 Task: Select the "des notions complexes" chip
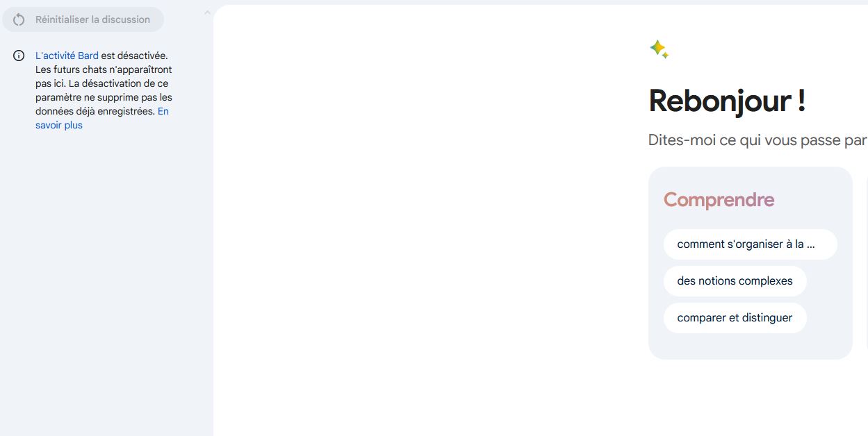(x=735, y=281)
